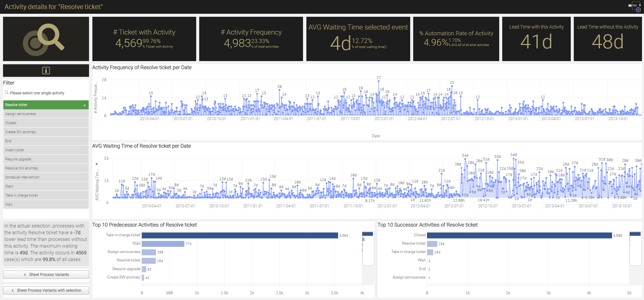Open Sheet Process Variants button
The image size is (644, 300).
(46, 274)
